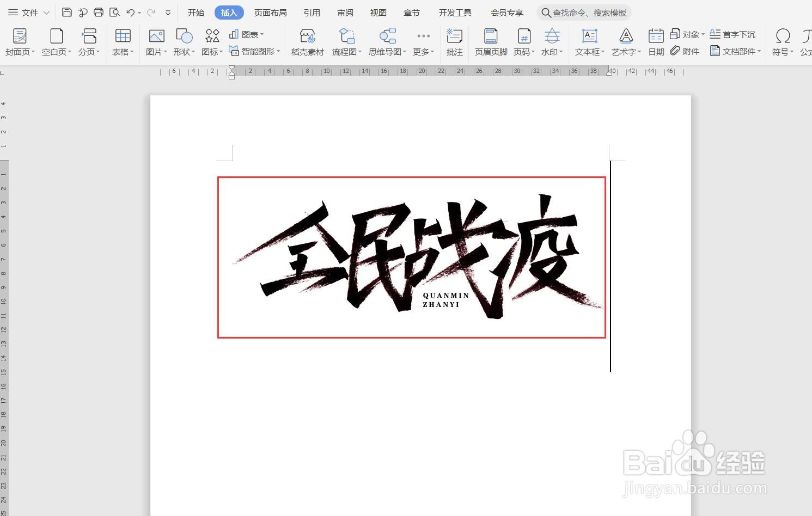Click the Undo arrow icon
The height and width of the screenshot is (516, 812).
point(130,12)
